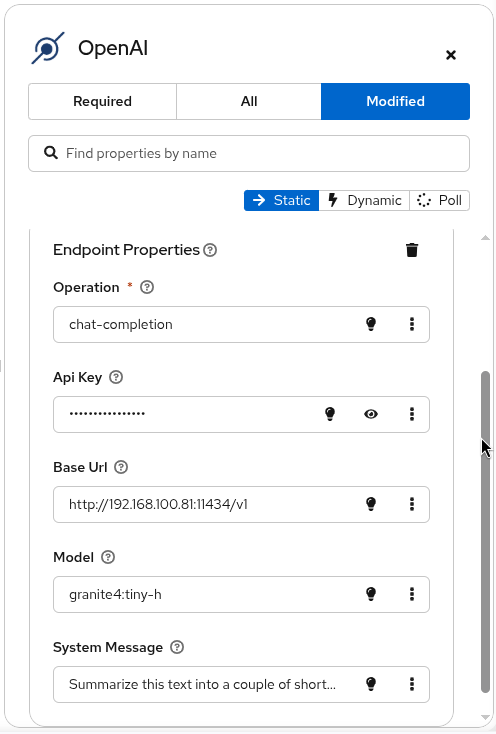
Task: Open help icon next to Base Url
Action: [x=121, y=467]
